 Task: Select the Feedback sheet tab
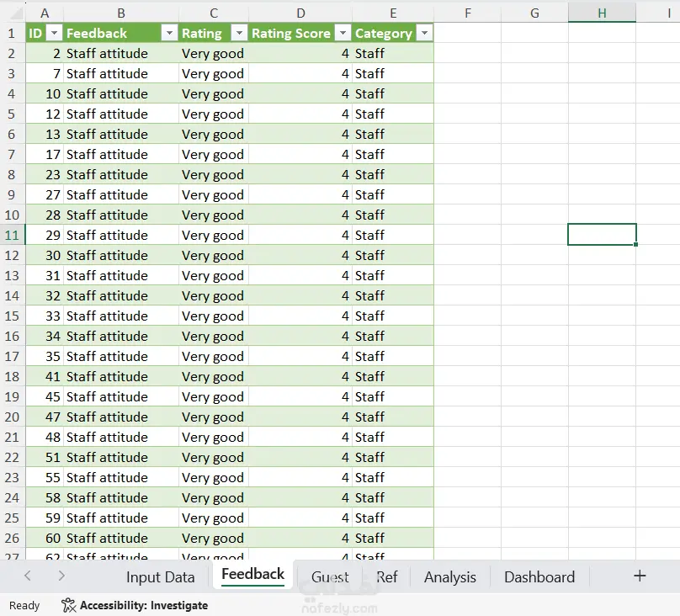click(x=252, y=575)
